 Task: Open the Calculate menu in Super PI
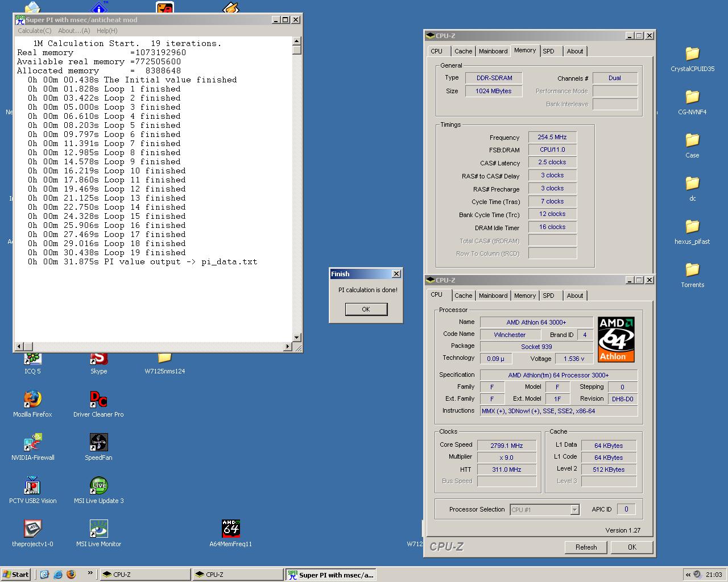click(34, 31)
